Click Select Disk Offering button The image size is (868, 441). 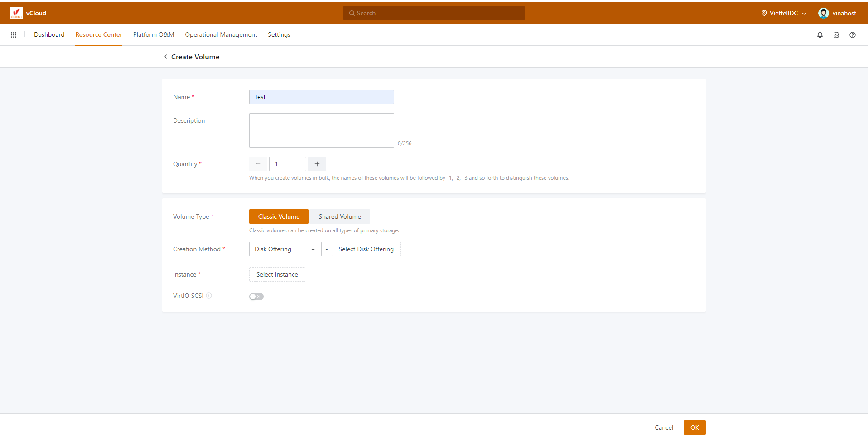coord(366,249)
